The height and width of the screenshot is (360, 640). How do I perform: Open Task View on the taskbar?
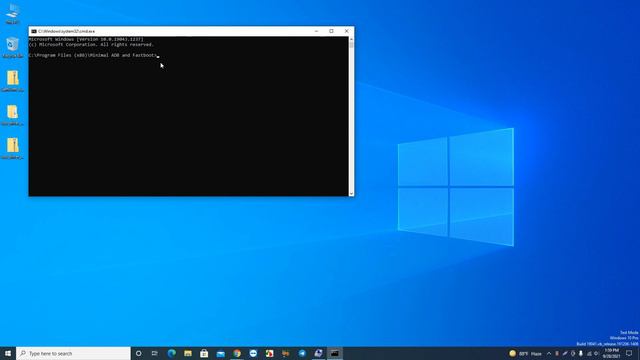155,353
